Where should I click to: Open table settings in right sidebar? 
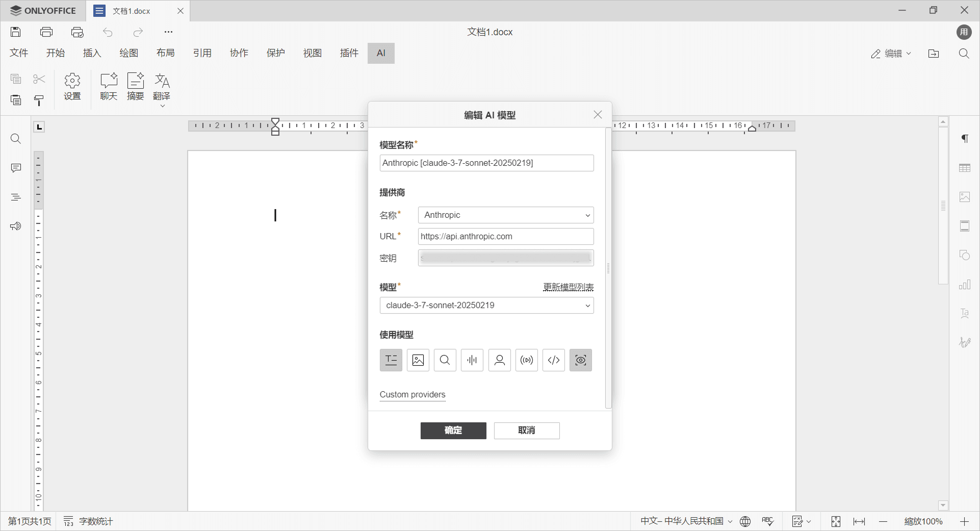point(964,168)
